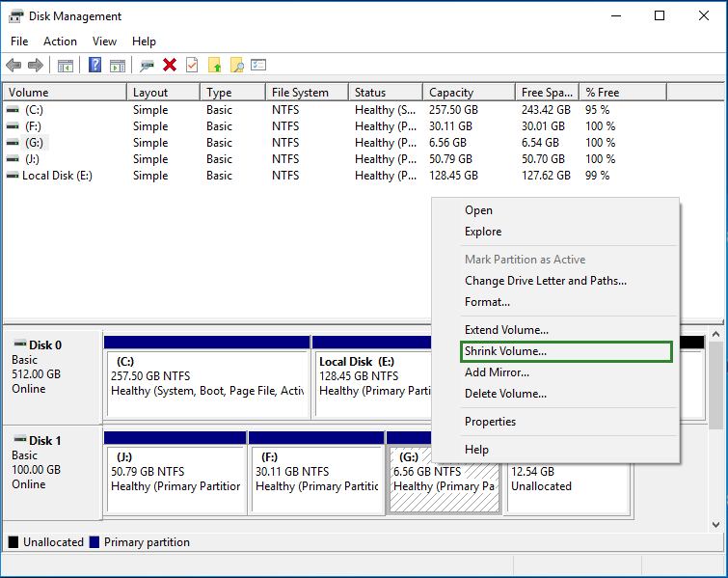This screenshot has height=578, width=728.
Task: Click the folder with magnifier icon
Action: click(236, 65)
